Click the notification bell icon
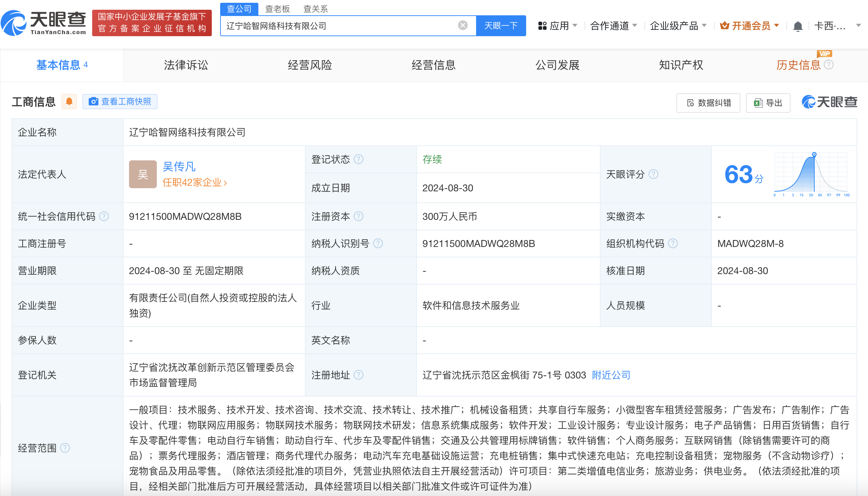The image size is (868, 496). click(x=798, y=25)
